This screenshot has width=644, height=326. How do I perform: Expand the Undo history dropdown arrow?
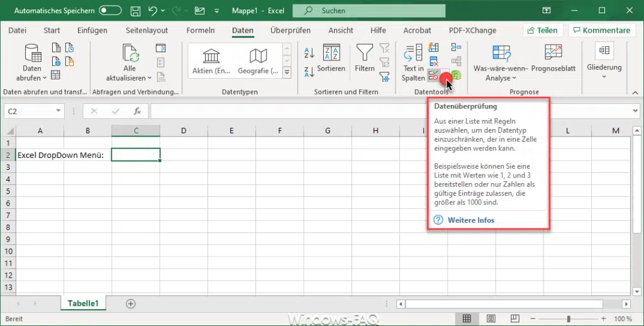[x=163, y=11]
